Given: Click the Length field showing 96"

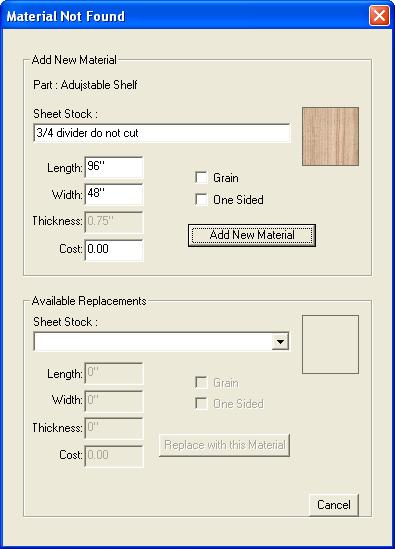Looking at the screenshot, I should click(x=114, y=167).
